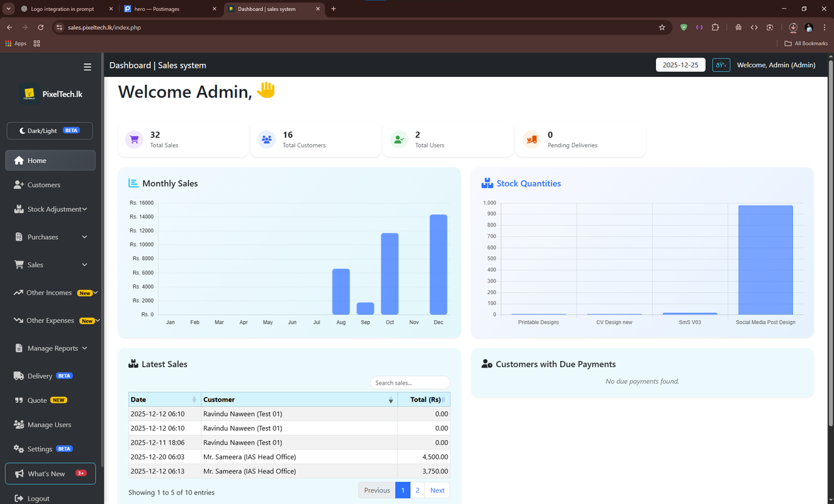Viewport: 834px width, 504px height.
Task: Click the browser back arrow
Action: [9, 27]
